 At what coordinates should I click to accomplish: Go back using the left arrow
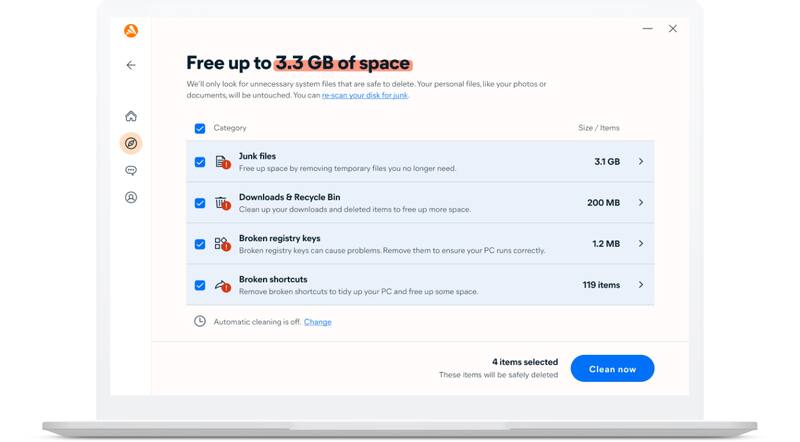(x=131, y=65)
